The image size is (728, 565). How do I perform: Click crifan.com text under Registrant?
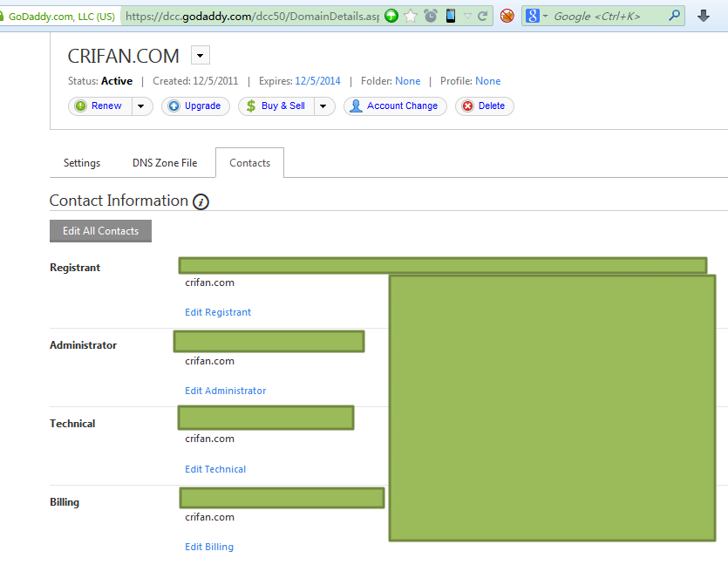[209, 282]
